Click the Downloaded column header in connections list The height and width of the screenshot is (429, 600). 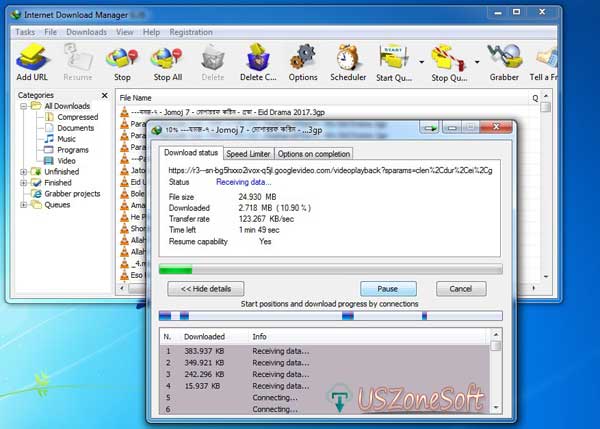click(x=204, y=337)
